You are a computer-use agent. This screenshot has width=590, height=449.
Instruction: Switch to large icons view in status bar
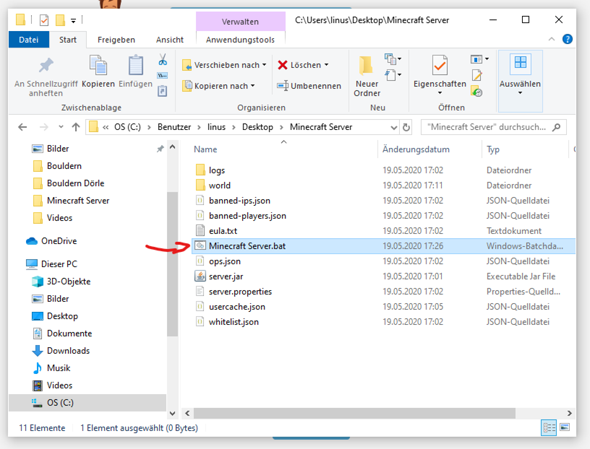pos(565,427)
